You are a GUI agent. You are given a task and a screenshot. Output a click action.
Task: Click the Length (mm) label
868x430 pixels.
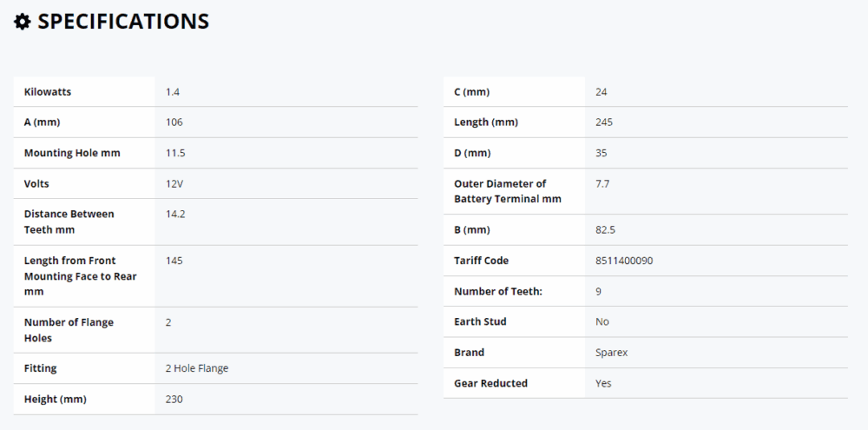[486, 122]
